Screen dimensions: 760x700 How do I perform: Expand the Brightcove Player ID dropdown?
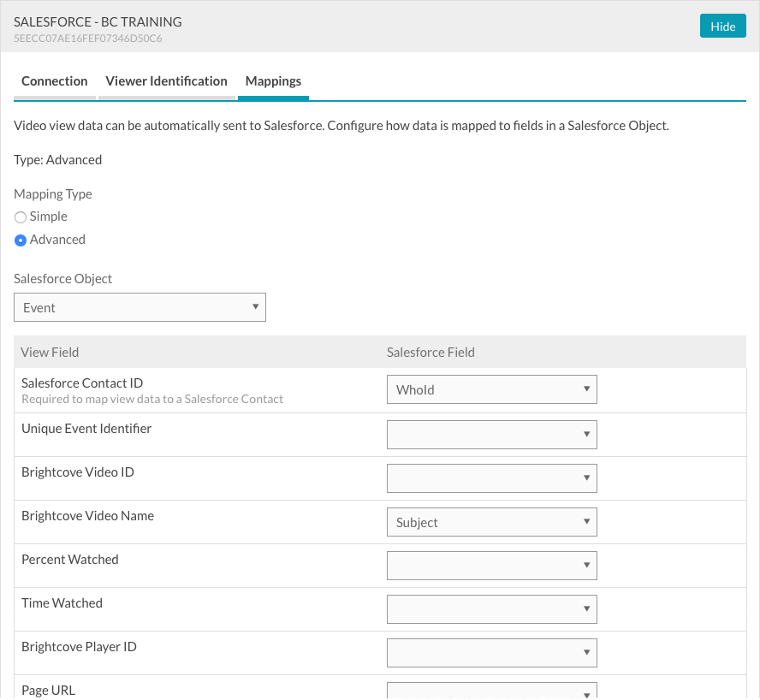(x=491, y=652)
